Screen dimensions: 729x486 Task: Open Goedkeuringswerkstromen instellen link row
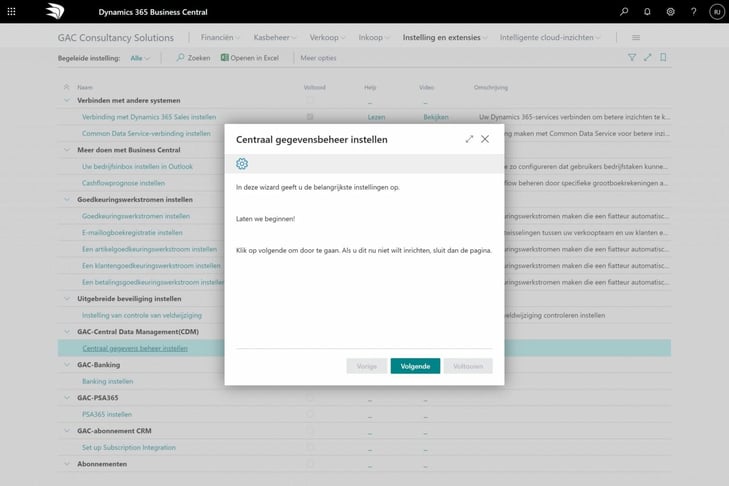click(136, 216)
